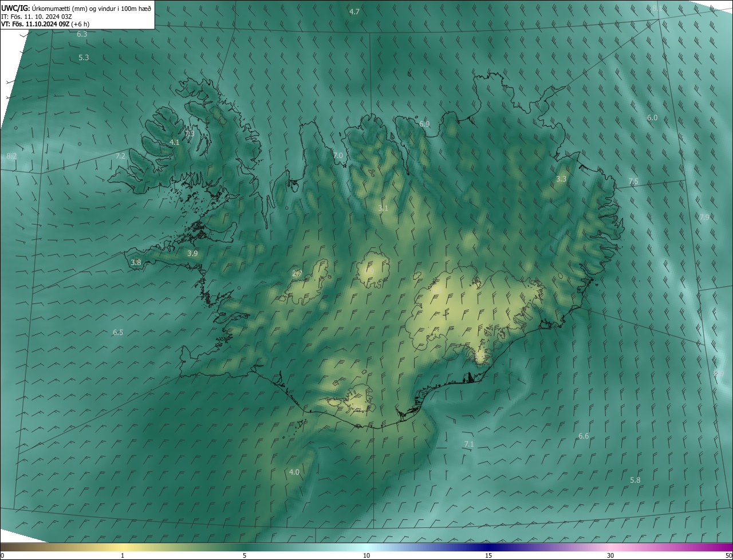
Task: Click the 7.5 value label on the map
Action: coord(633,182)
